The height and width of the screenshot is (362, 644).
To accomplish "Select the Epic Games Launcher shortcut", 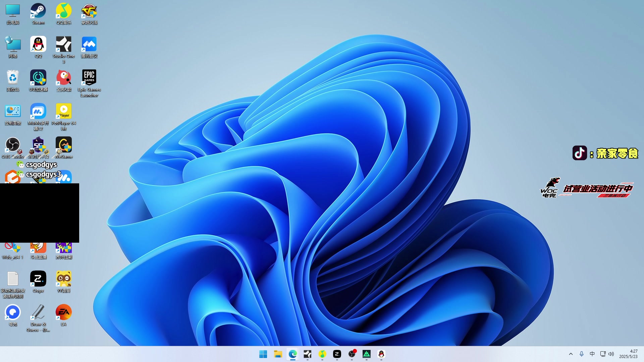I will coord(89,84).
